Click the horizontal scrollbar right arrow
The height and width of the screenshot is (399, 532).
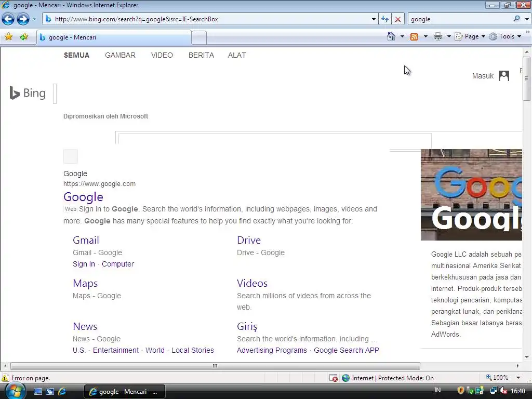(x=518, y=366)
